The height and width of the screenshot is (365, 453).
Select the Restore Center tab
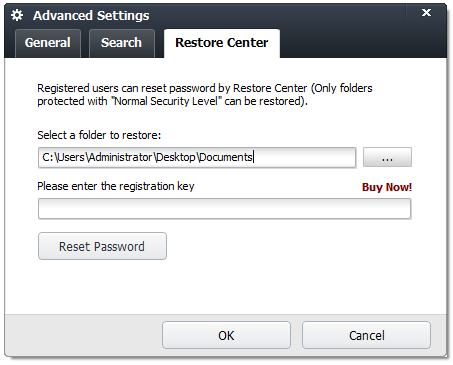(x=222, y=43)
